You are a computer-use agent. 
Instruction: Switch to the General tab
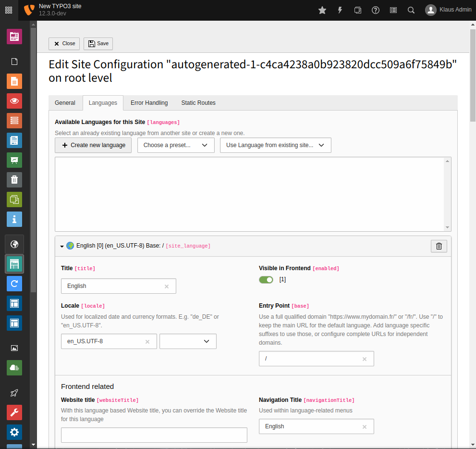(65, 103)
